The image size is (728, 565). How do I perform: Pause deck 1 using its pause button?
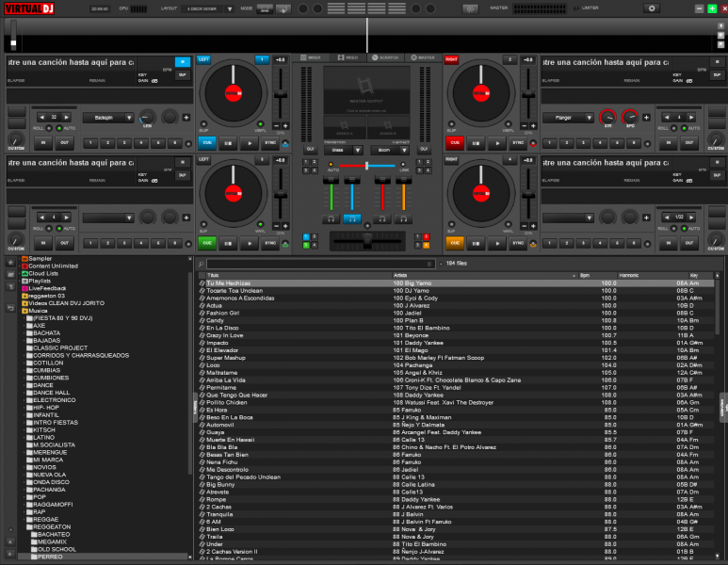tap(228, 143)
